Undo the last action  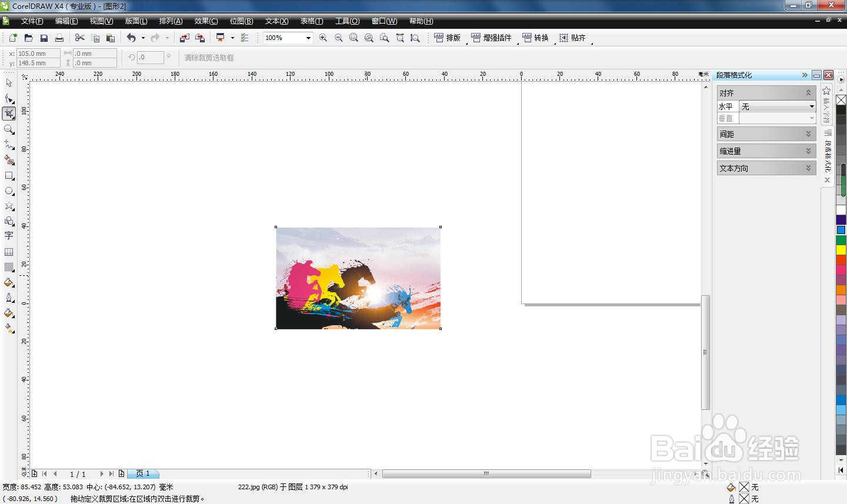coord(131,38)
